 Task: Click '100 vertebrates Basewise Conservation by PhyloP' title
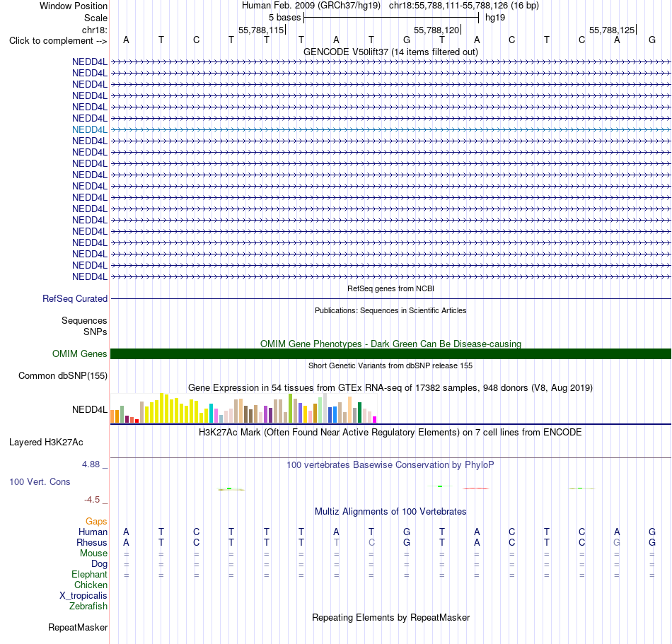(x=390, y=465)
